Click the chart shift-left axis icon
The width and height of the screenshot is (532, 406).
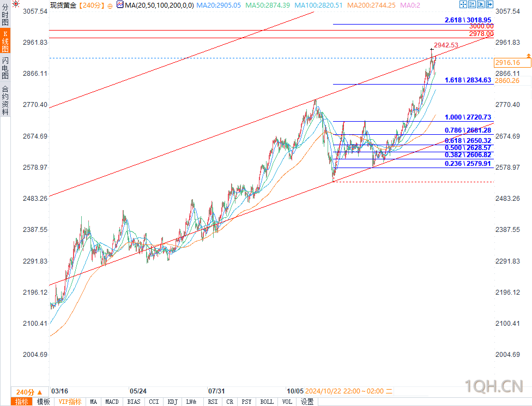click(472, 4)
